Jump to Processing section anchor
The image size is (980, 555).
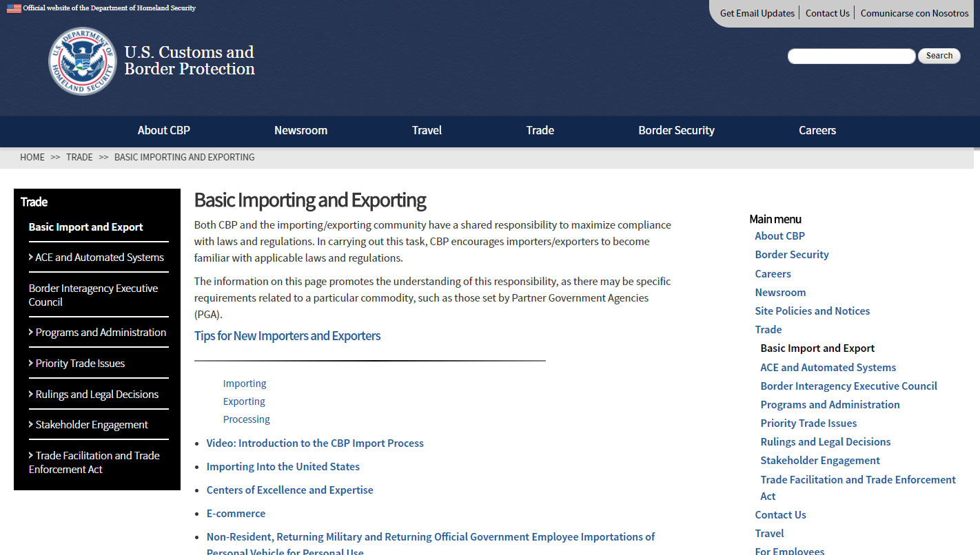[x=247, y=419]
